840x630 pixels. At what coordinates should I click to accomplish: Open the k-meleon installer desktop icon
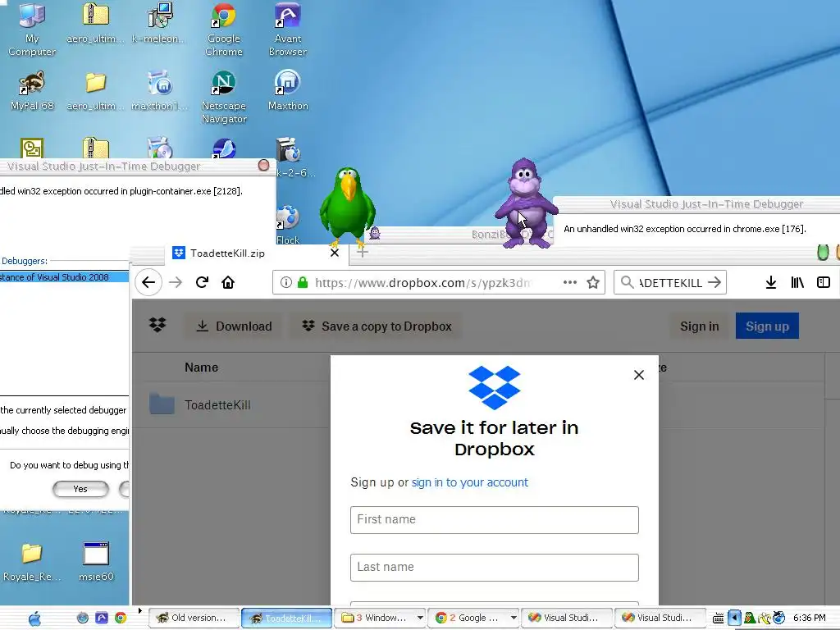click(x=159, y=24)
